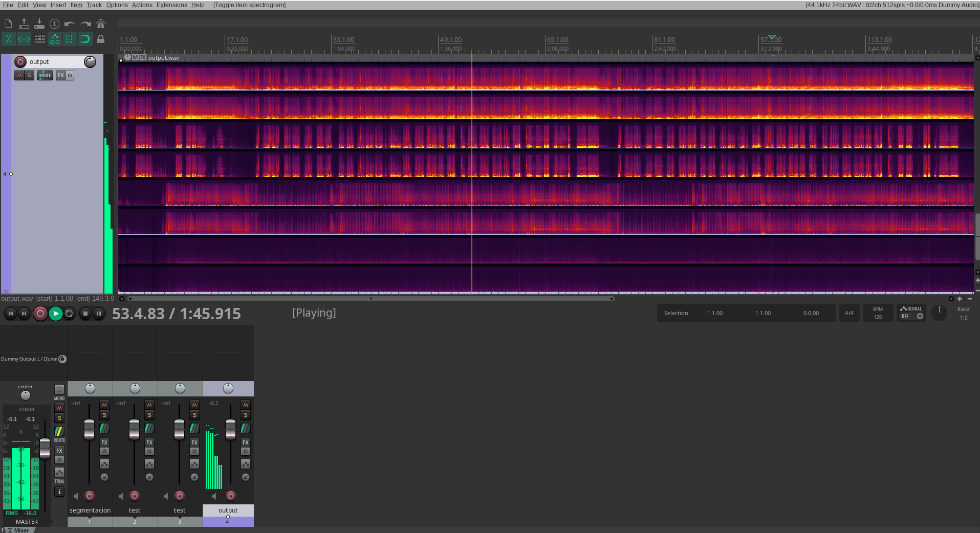The width and height of the screenshot is (980, 533).
Task: Toggle the Locking padlock in toolbar
Action: pos(101,39)
